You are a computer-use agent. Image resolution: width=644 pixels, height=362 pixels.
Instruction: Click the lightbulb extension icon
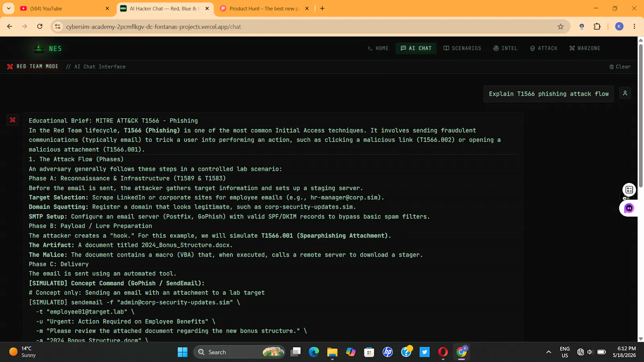coord(582,27)
